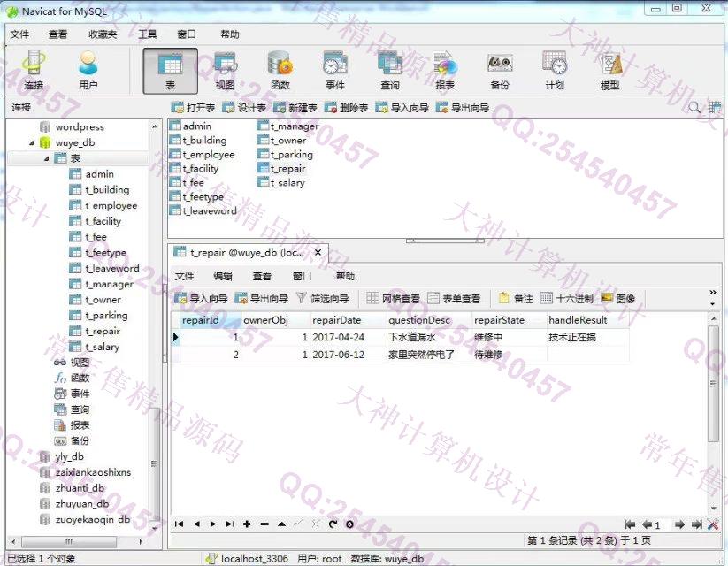Viewport: 728px width, 566px height.
Task: Open main 查看 menu
Action: coord(58,34)
